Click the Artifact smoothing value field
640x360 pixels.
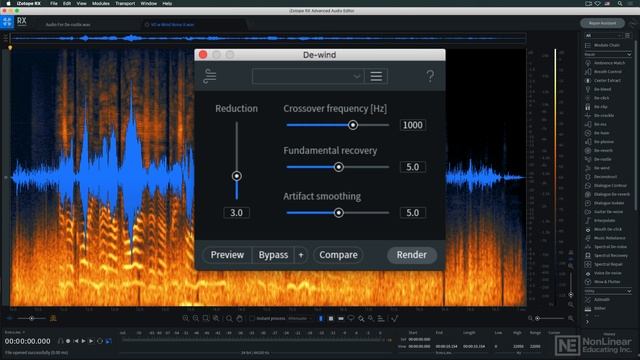pyautogui.click(x=413, y=213)
